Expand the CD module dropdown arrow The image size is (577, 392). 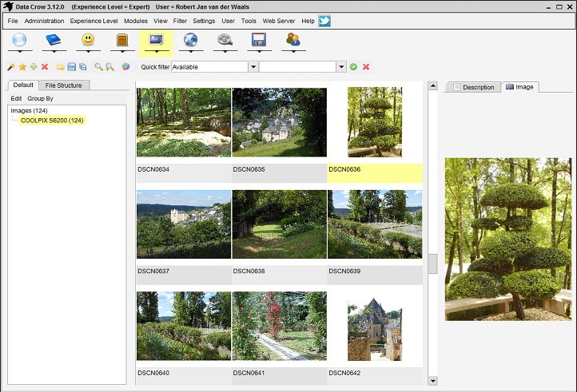pos(19,51)
